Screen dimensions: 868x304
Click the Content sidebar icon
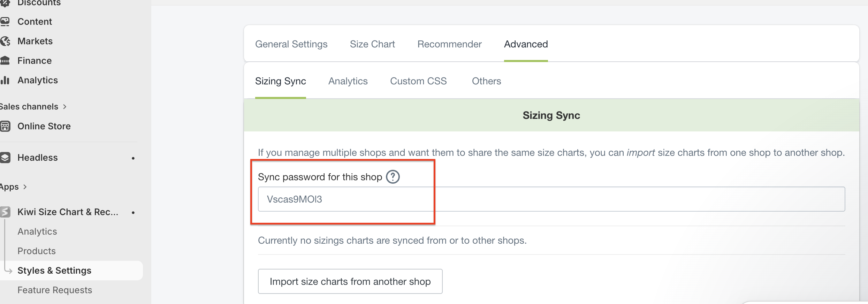coord(5,22)
